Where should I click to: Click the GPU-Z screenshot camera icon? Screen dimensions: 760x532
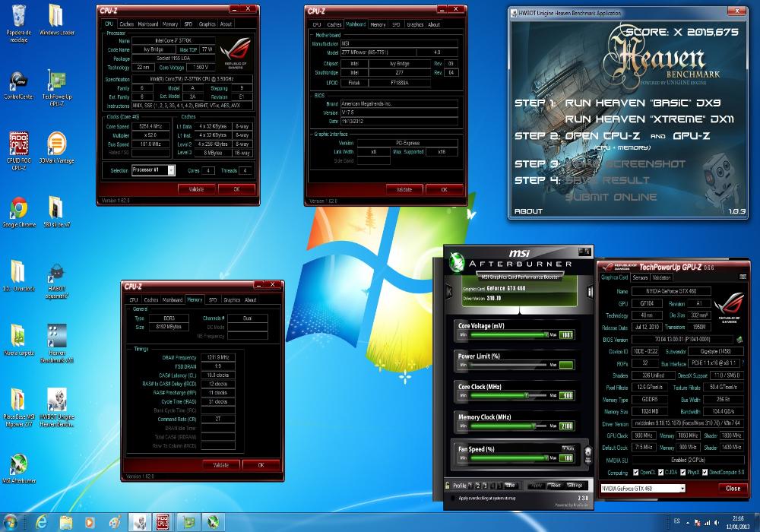pos(743,277)
